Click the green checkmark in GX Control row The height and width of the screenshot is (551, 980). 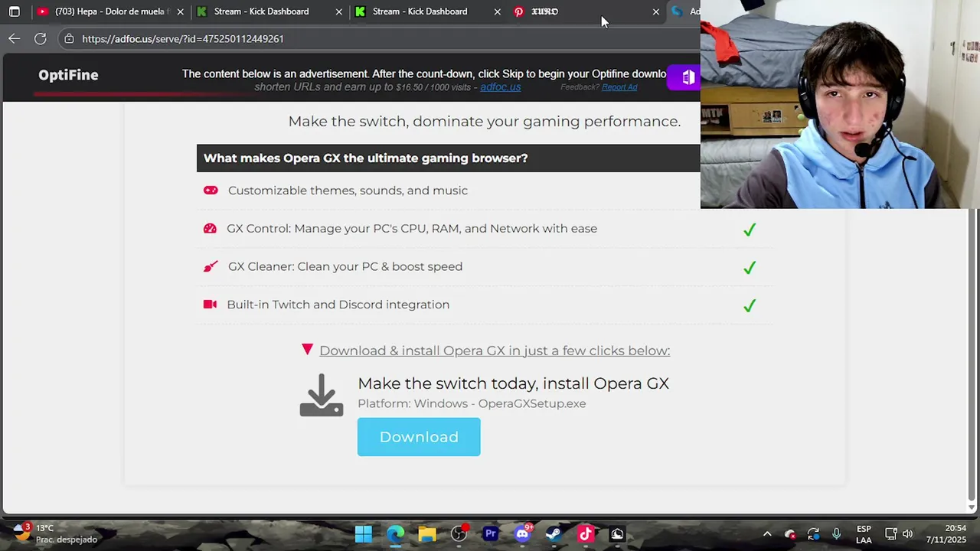pos(750,229)
